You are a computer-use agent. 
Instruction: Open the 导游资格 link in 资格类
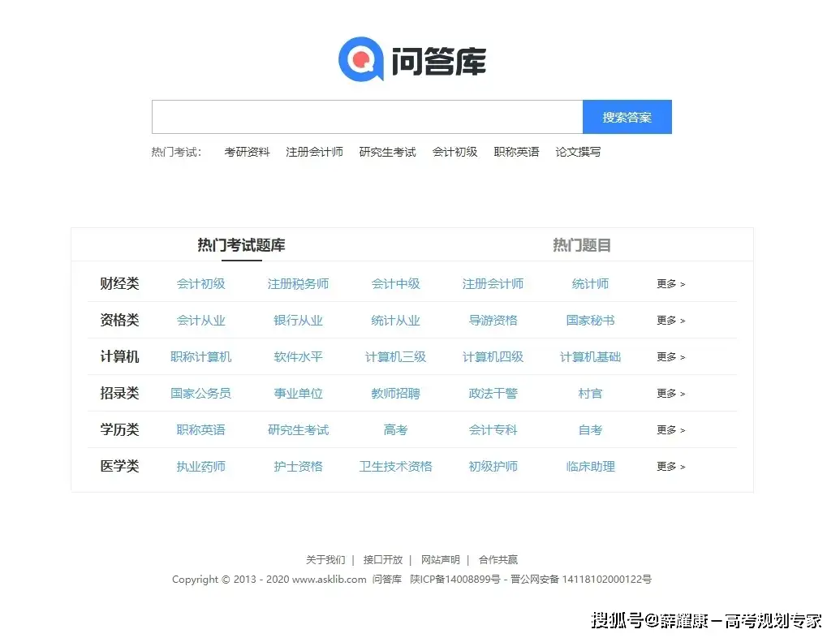tap(493, 320)
